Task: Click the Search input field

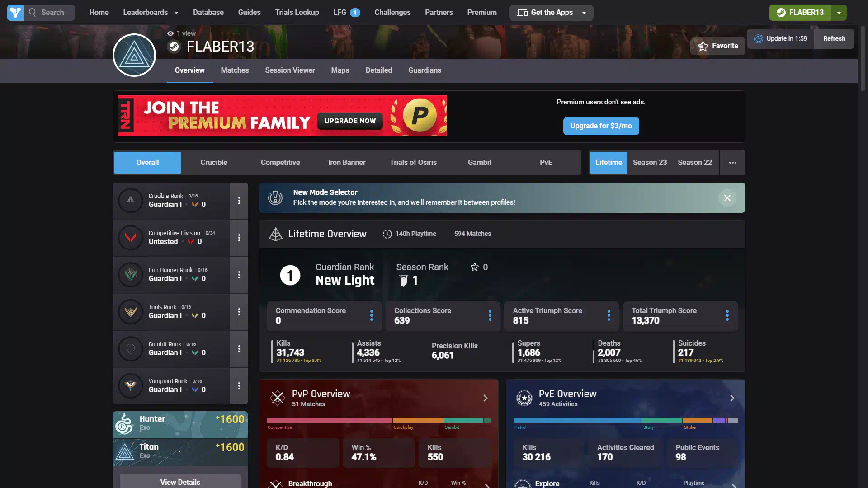Action: click(x=50, y=13)
